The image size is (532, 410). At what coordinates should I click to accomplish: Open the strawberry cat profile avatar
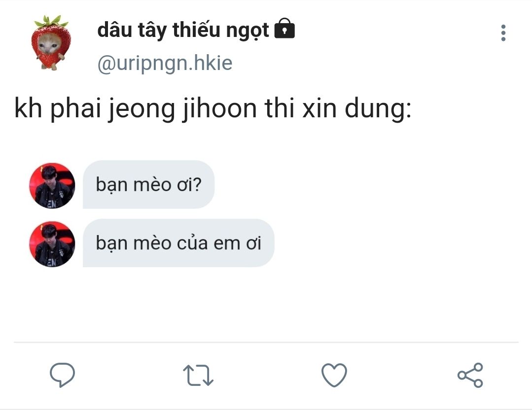tap(51, 42)
